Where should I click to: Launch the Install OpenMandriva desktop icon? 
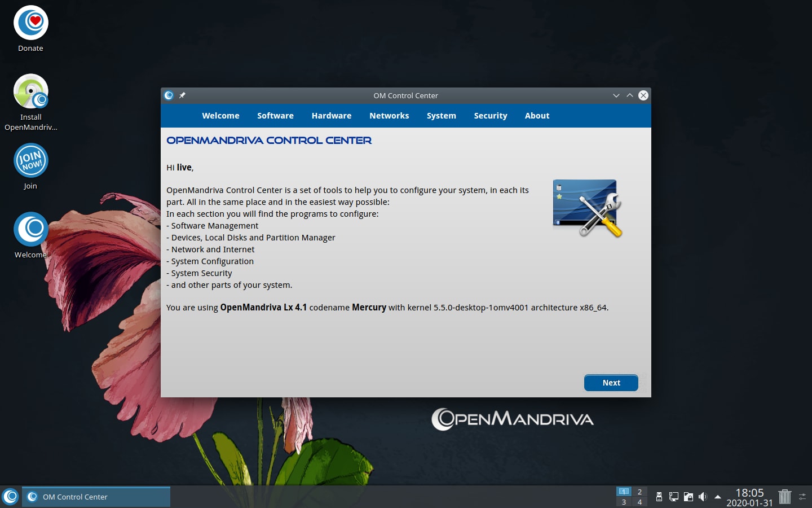[x=30, y=92]
